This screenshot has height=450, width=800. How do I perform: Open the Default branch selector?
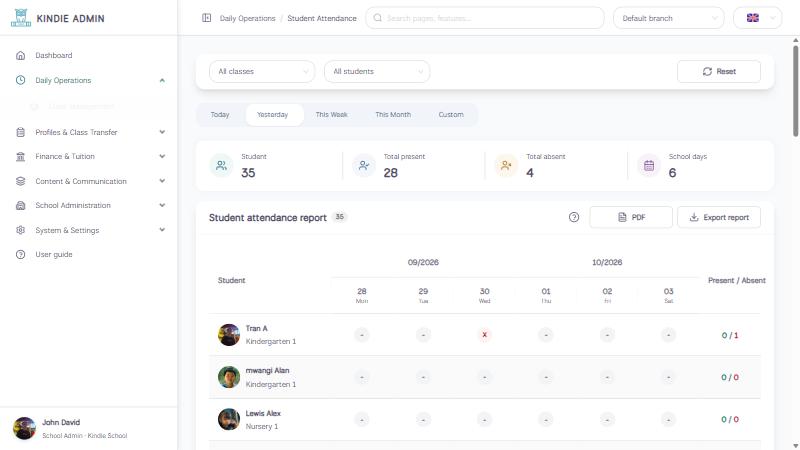668,18
